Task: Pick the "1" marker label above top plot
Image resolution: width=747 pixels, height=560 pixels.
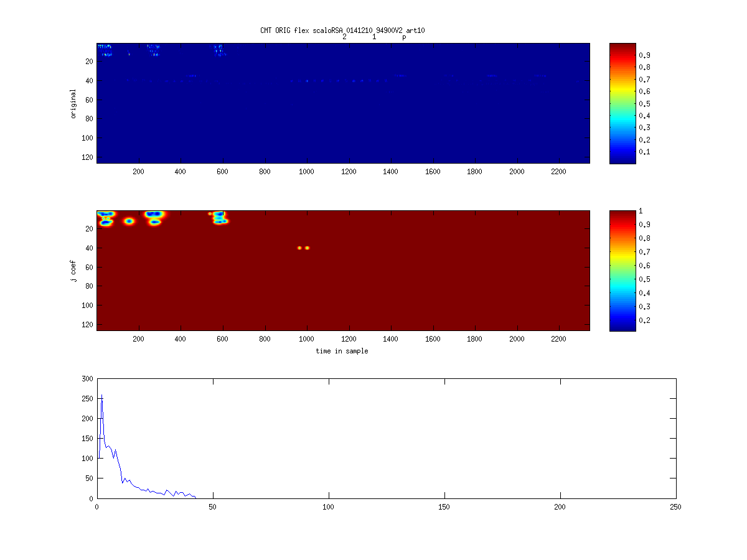Action: pyautogui.click(x=374, y=37)
